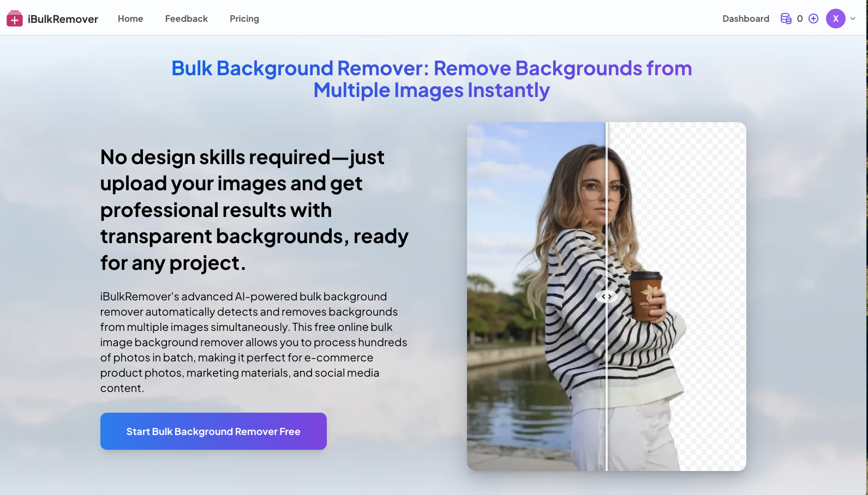Go to the Home menu item
The height and width of the screenshot is (495, 868).
pyautogui.click(x=130, y=19)
